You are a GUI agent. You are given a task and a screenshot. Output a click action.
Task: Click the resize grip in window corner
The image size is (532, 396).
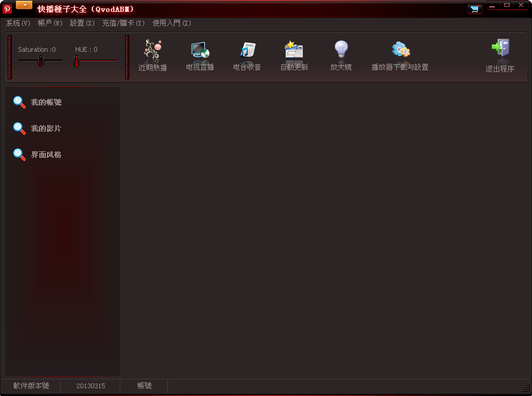525,388
